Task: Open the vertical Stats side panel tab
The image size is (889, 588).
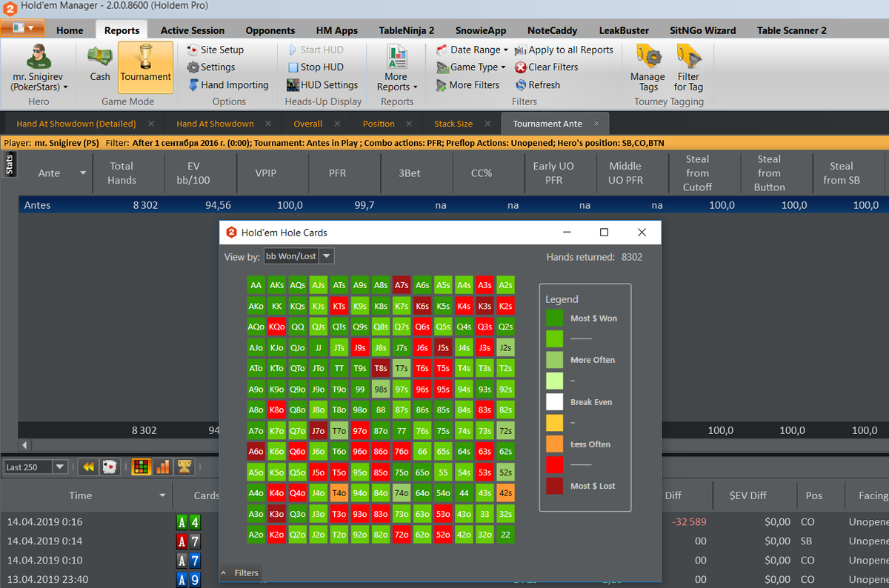Action: pos(10,164)
